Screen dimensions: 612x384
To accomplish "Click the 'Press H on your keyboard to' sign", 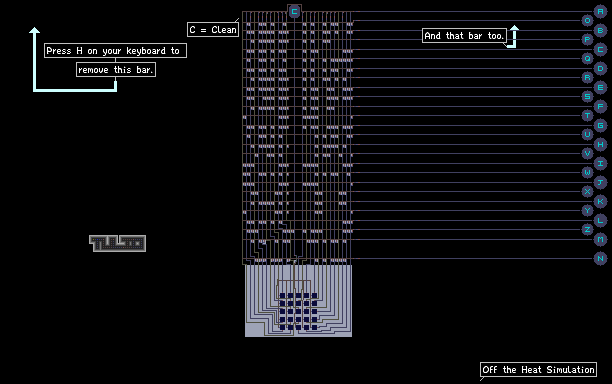I will pos(115,51).
